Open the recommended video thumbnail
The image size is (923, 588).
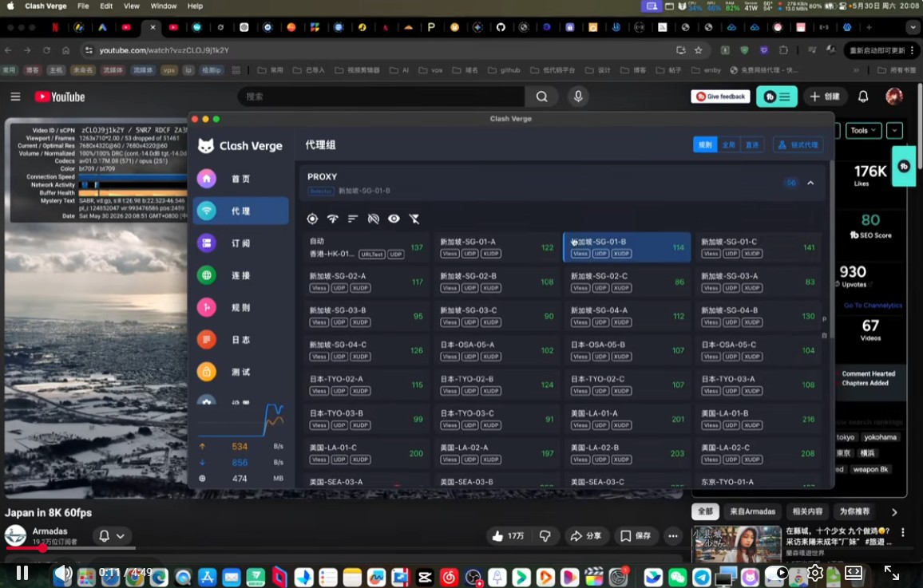[x=736, y=544]
